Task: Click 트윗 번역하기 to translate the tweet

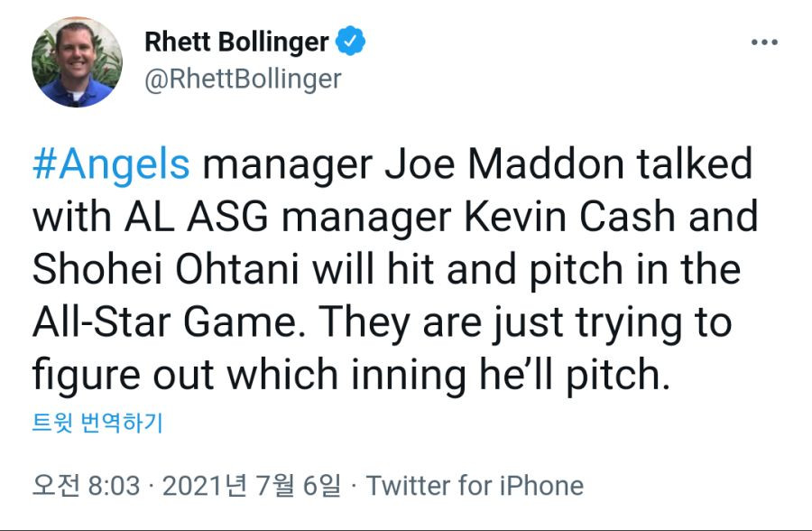Action: click(x=97, y=423)
